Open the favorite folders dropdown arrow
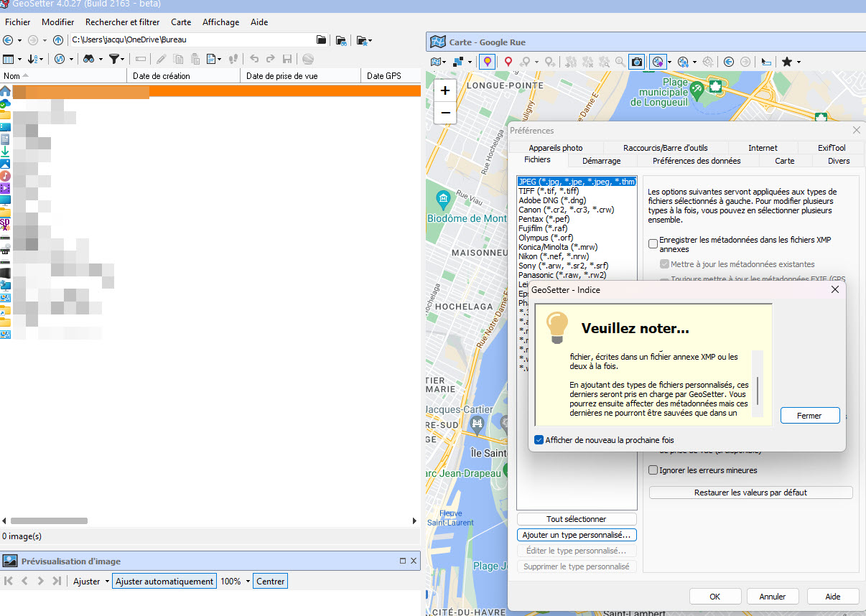Viewport: 866px width, 616px height. [x=370, y=40]
